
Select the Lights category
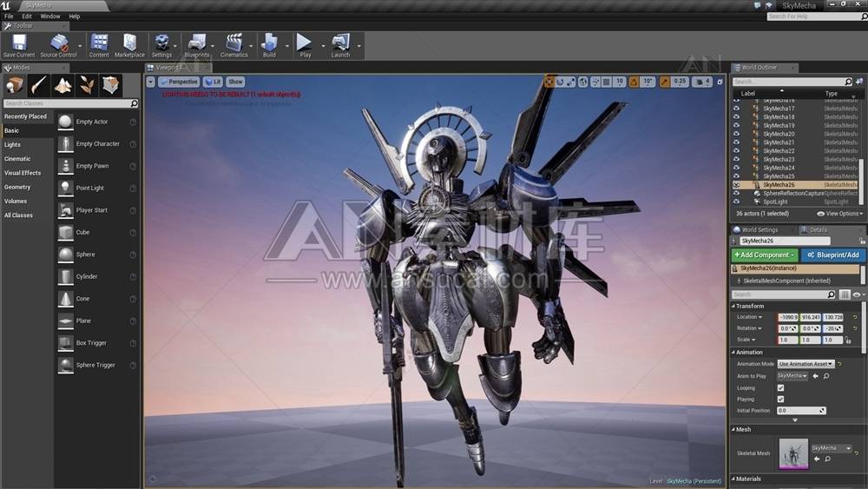point(12,144)
